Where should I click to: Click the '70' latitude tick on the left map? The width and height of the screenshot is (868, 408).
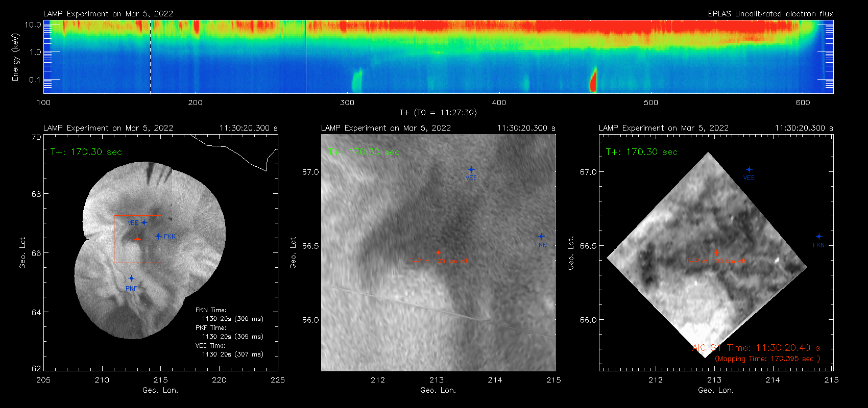(36, 137)
